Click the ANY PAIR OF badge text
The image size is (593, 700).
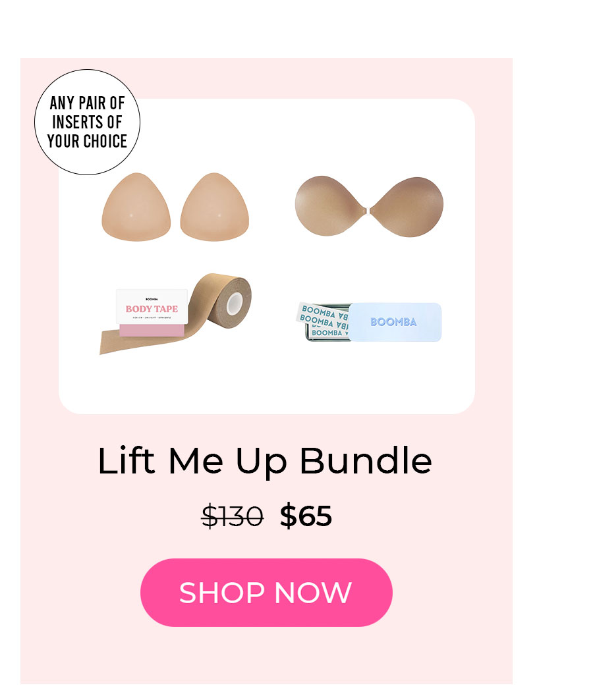[87, 103]
